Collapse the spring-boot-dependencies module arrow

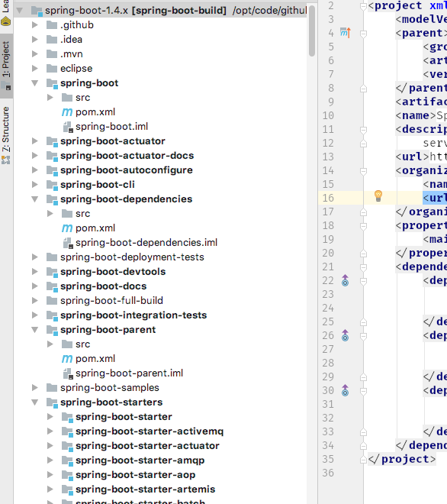click(x=34, y=199)
